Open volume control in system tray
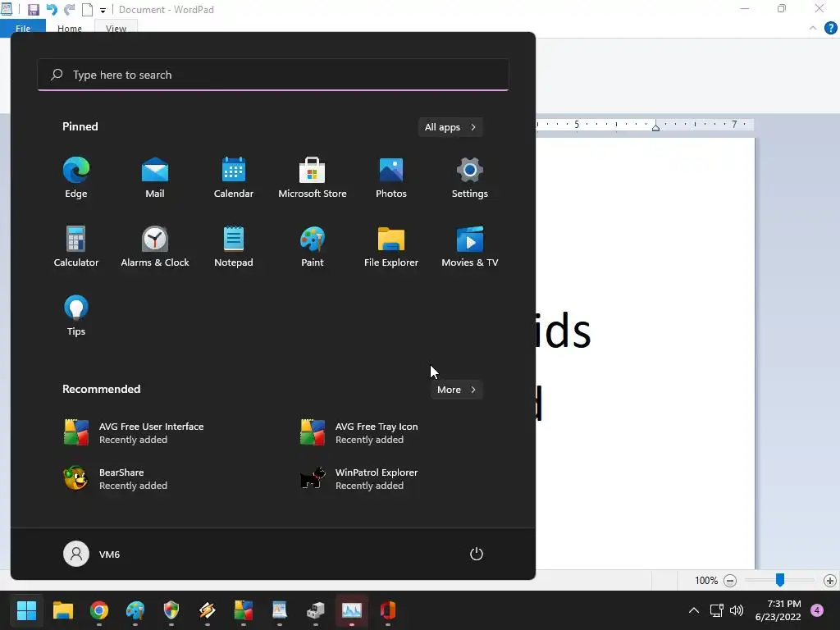The width and height of the screenshot is (840, 630). click(x=737, y=610)
